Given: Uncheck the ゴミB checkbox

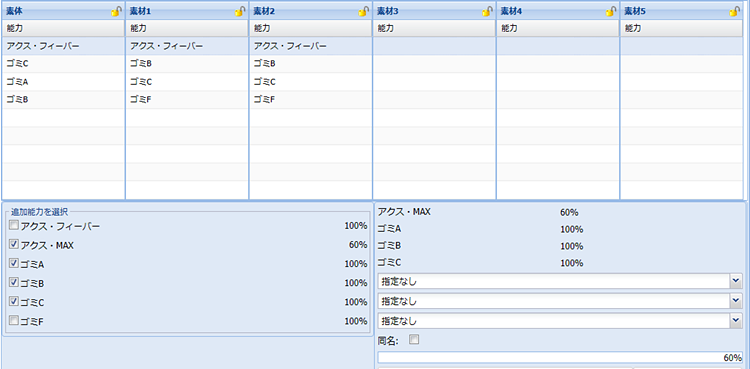Looking at the screenshot, I should [14, 282].
